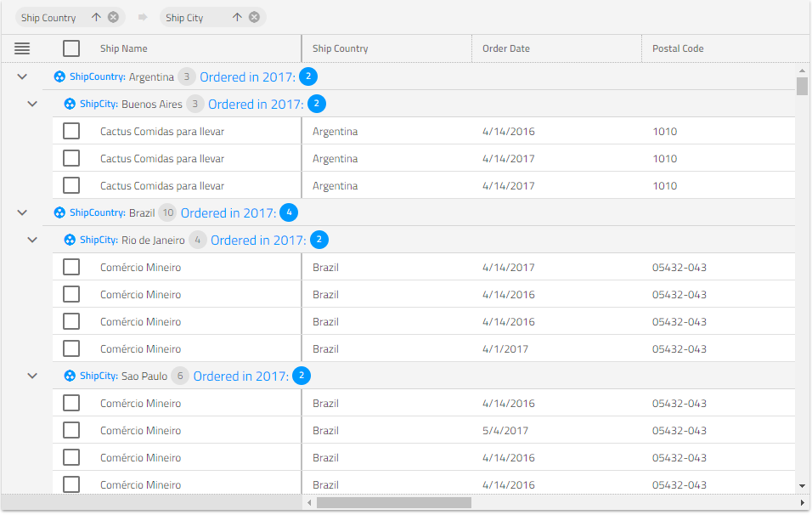
Task: Collapse the Sao Paulo city group
Action: (x=32, y=376)
